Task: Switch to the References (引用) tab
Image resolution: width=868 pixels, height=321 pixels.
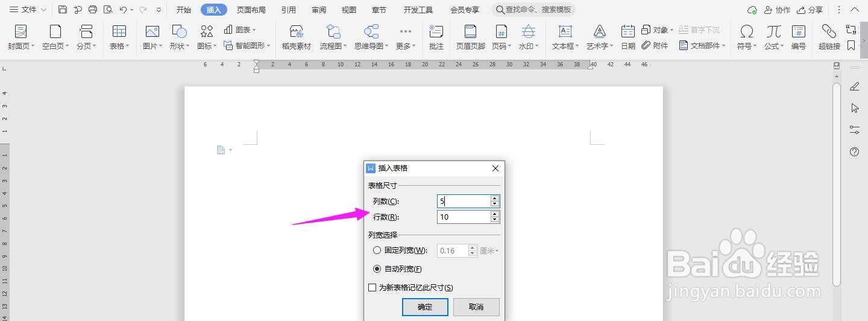Action: [x=289, y=10]
